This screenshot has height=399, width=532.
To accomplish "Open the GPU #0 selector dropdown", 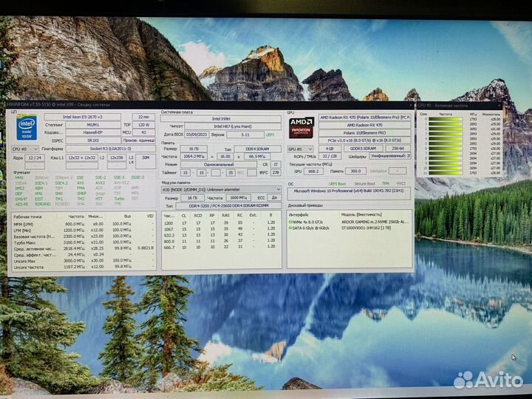I will [x=299, y=149].
